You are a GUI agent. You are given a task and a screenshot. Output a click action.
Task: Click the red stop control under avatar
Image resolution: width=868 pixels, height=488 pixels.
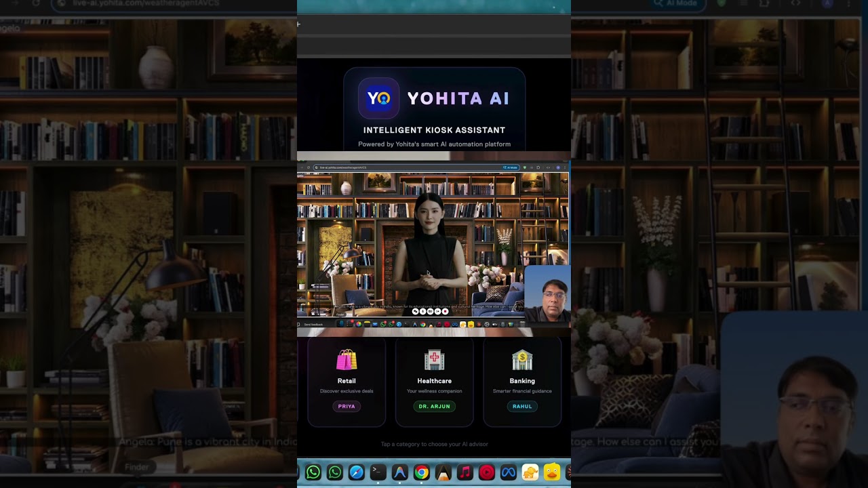tap(446, 311)
